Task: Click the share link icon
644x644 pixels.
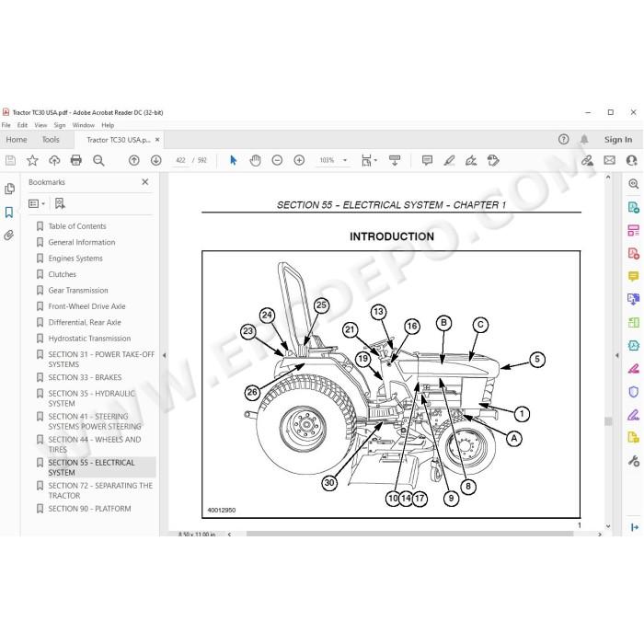Action: click(587, 160)
